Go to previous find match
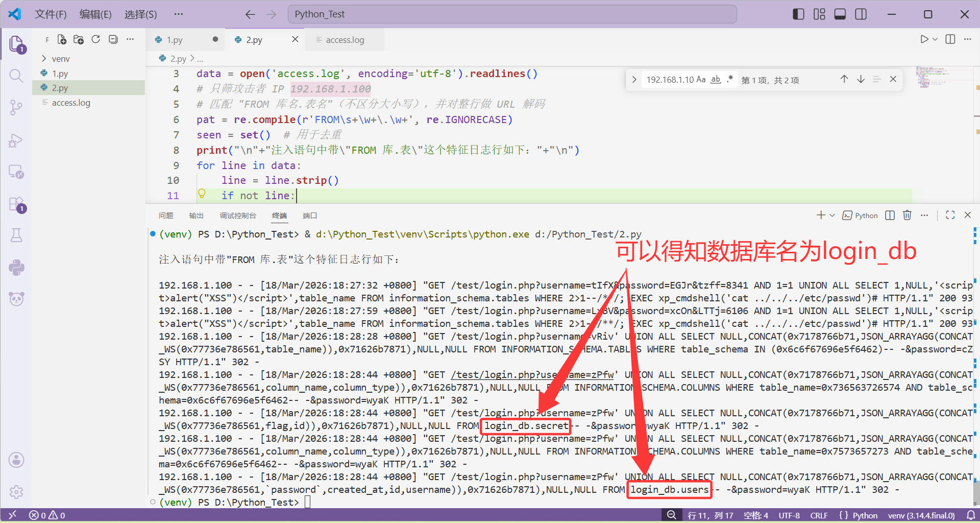 pos(844,79)
